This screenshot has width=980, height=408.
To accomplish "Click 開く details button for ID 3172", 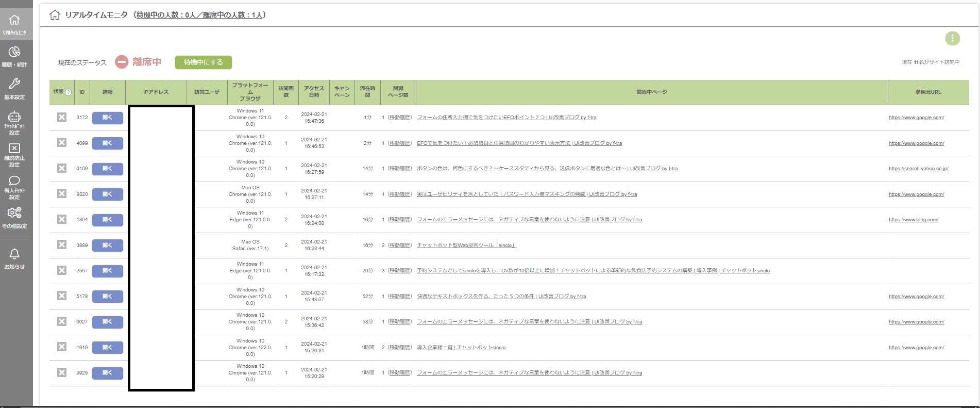I will click(108, 118).
